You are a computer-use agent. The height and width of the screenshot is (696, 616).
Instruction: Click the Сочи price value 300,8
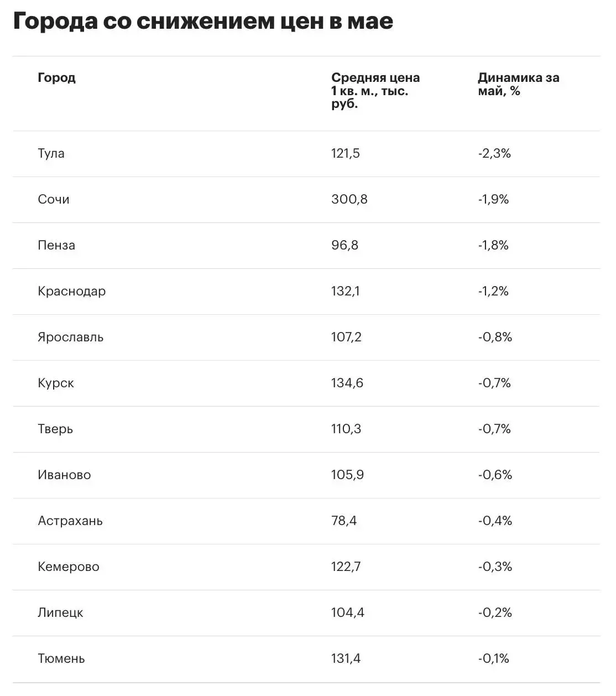pyautogui.click(x=349, y=199)
